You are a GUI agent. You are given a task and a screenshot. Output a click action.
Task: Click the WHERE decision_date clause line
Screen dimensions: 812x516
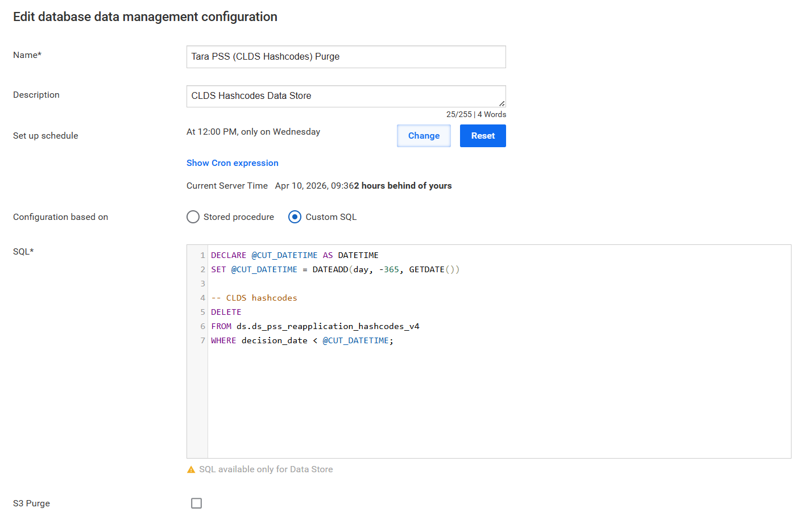[x=302, y=340]
